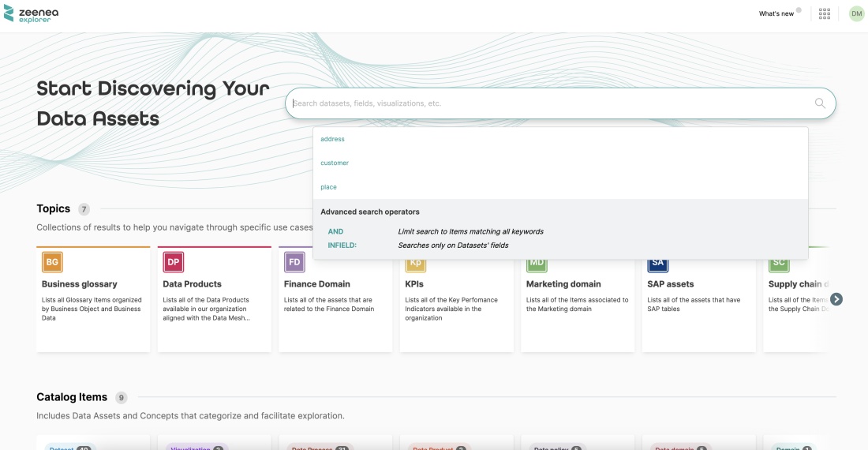This screenshot has width=868, height=450.
Task: Open the apps grid menu
Action: point(825,13)
